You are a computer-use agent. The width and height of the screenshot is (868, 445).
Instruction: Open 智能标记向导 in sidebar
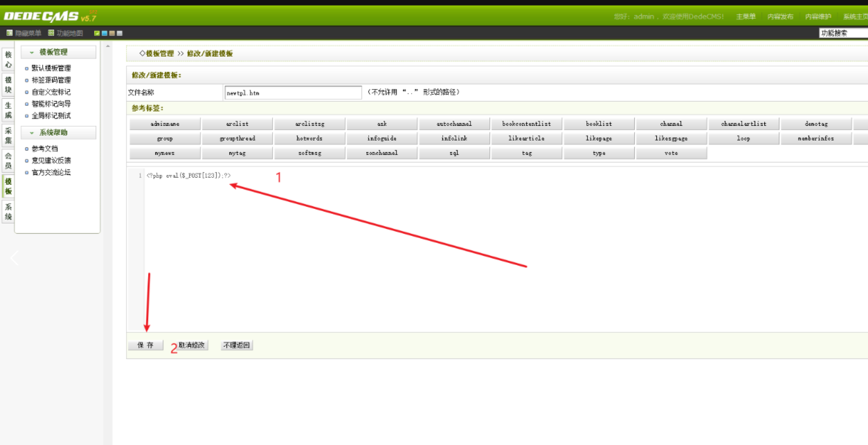pos(51,104)
